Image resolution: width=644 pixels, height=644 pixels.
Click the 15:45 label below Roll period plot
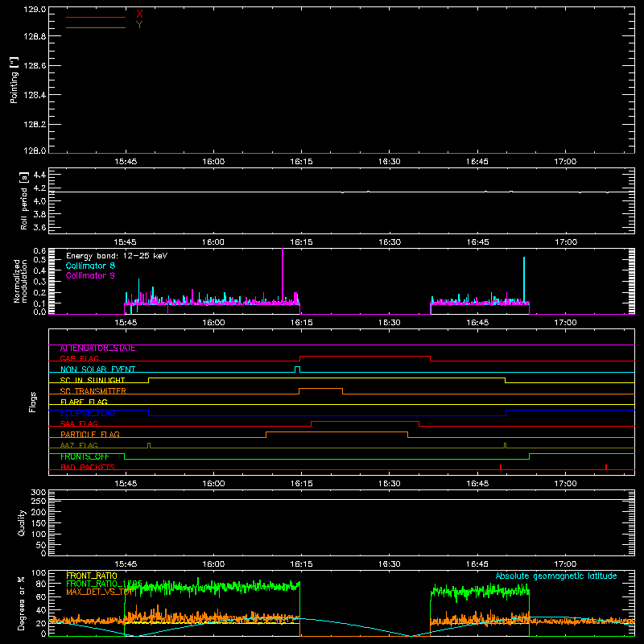[126, 242]
